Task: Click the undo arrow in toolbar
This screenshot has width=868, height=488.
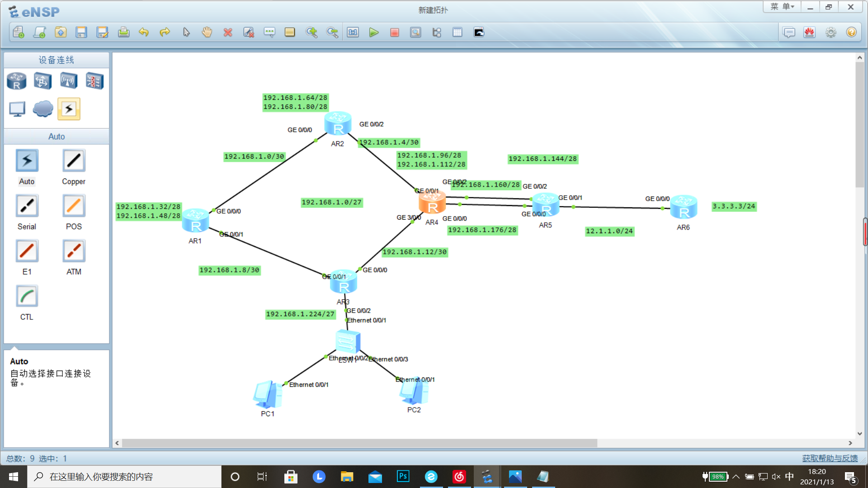Action: click(144, 33)
